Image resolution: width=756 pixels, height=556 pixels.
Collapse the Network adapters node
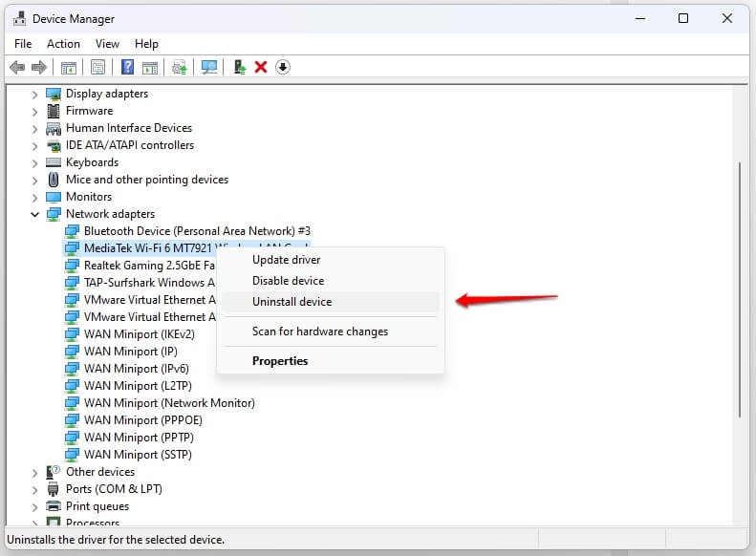click(34, 214)
